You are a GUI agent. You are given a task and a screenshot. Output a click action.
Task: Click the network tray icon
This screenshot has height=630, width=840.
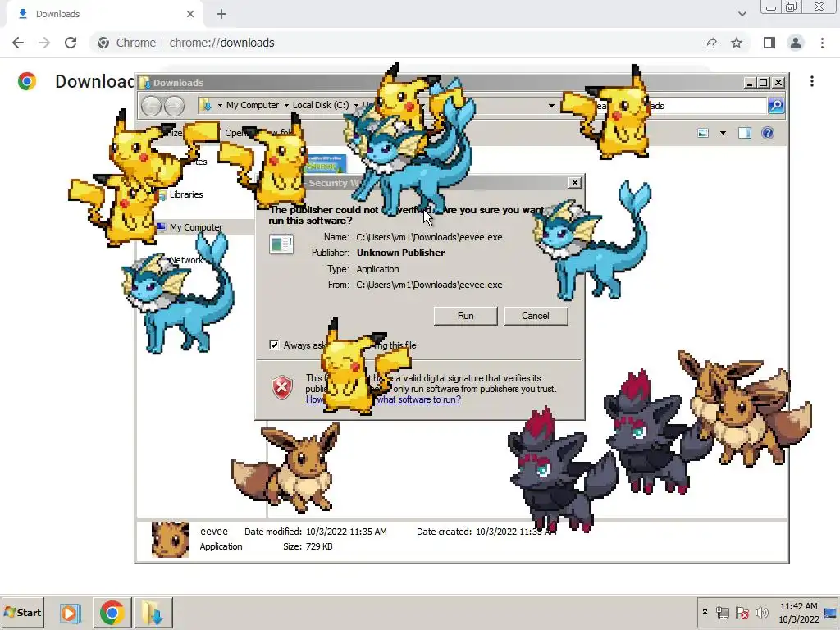tap(722, 612)
